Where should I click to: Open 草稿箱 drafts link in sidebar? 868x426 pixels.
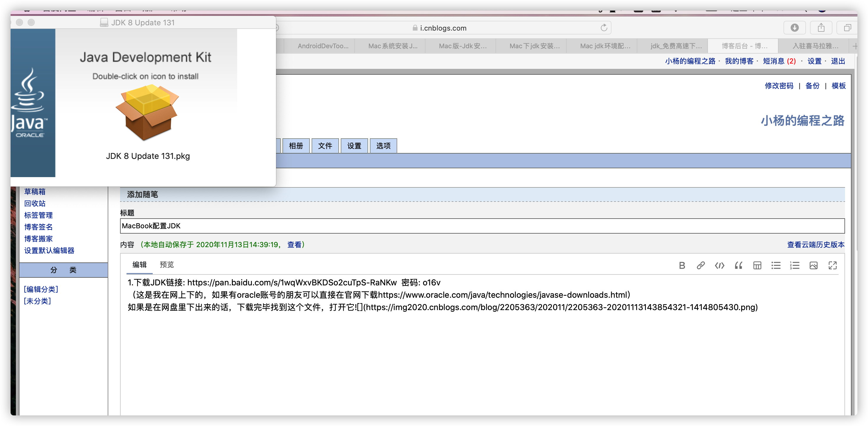[34, 192]
